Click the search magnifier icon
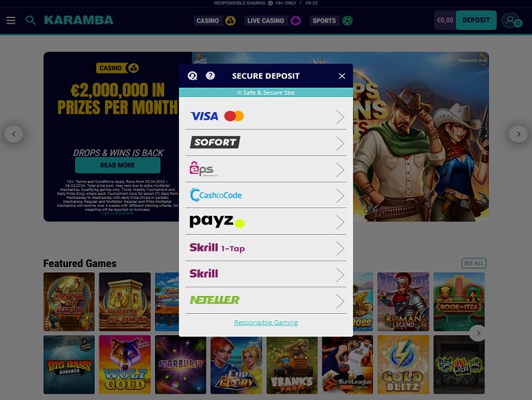The image size is (532, 400). pos(31,20)
